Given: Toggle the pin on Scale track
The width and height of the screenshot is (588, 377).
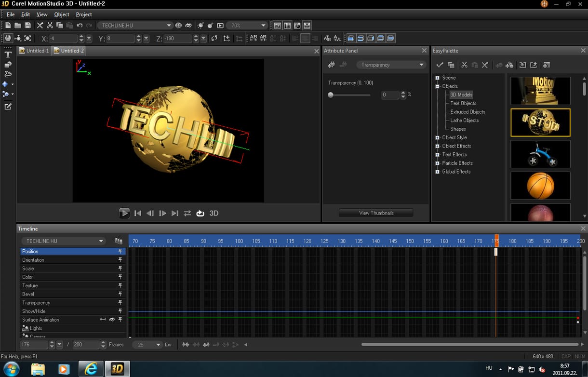Looking at the screenshot, I should pos(120,269).
